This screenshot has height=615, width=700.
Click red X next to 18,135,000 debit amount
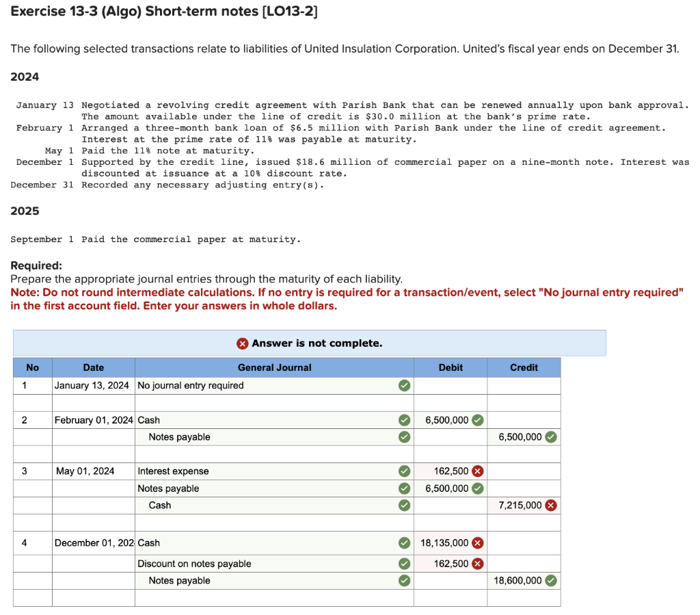[x=478, y=542]
